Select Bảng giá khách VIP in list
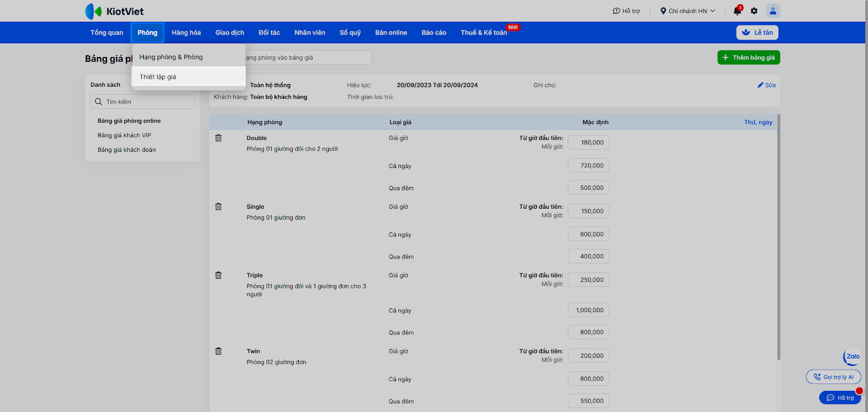868x412 pixels. [124, 136]
